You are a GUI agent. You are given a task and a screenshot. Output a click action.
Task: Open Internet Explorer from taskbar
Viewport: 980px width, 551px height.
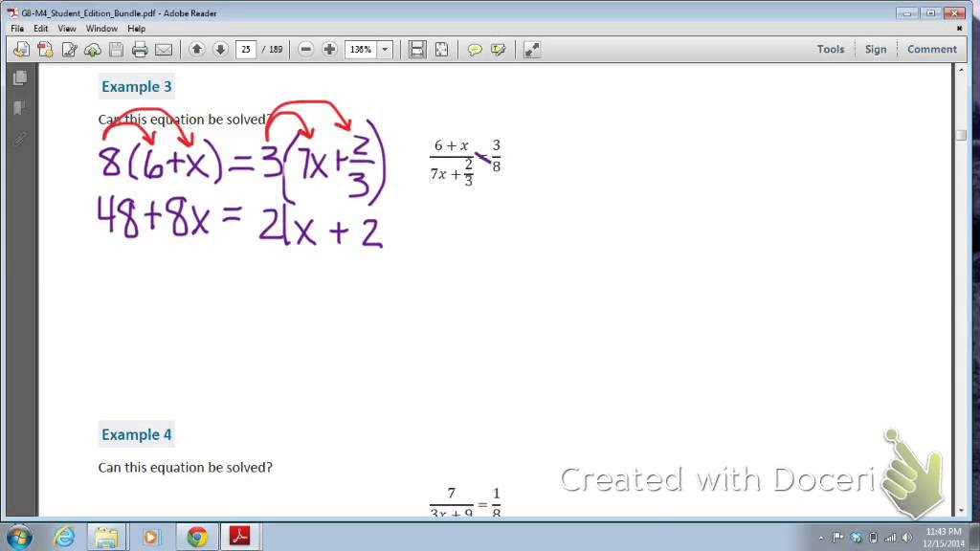tap(64, 537)
